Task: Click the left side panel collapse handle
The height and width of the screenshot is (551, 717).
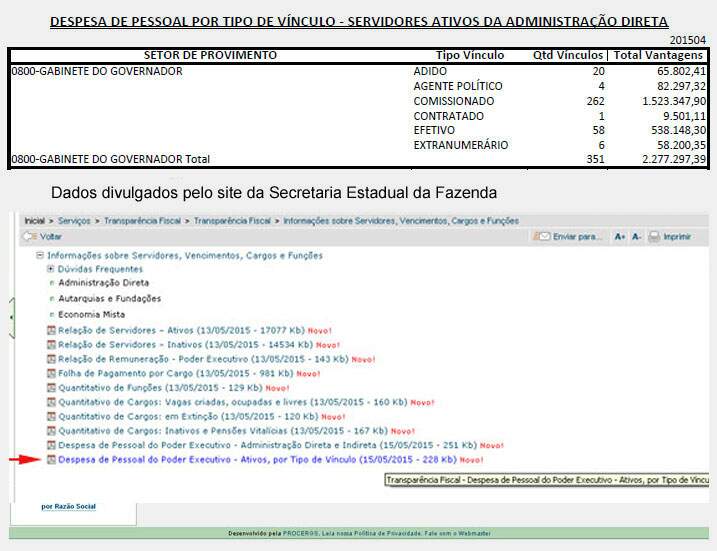Action: [x=12, y=316]
